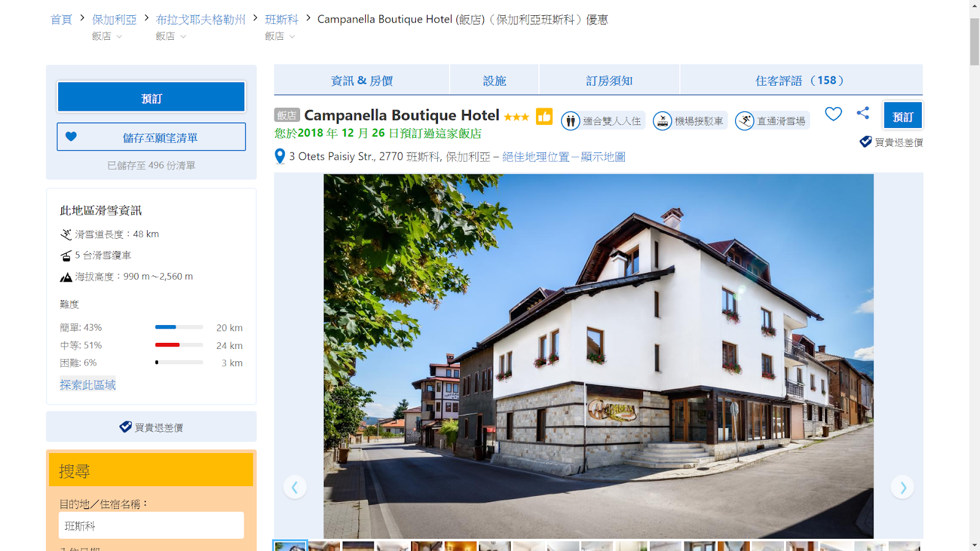Screen dimensions: 980x551
Task: Click the 飯店 property type badge
Action: (x=287, y=115)
